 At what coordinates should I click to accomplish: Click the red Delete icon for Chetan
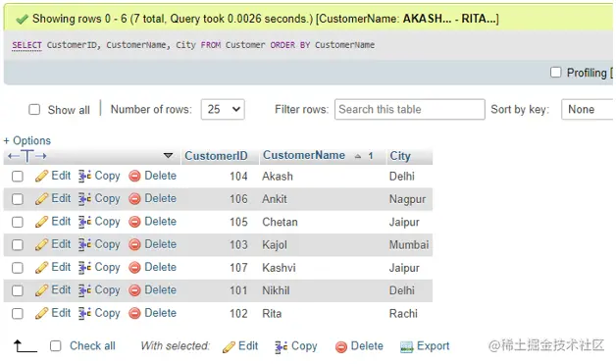coord(134,222)
